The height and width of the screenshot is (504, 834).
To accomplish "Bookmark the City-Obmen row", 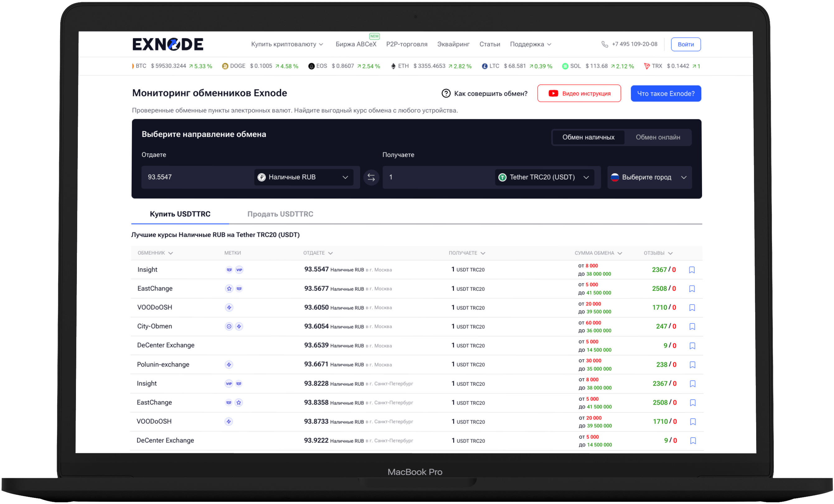I will (x=692, y=327).
